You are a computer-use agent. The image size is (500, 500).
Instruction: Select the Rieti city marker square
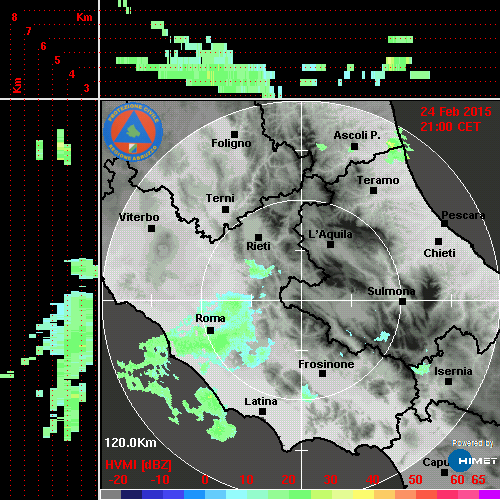pos(258,237)
